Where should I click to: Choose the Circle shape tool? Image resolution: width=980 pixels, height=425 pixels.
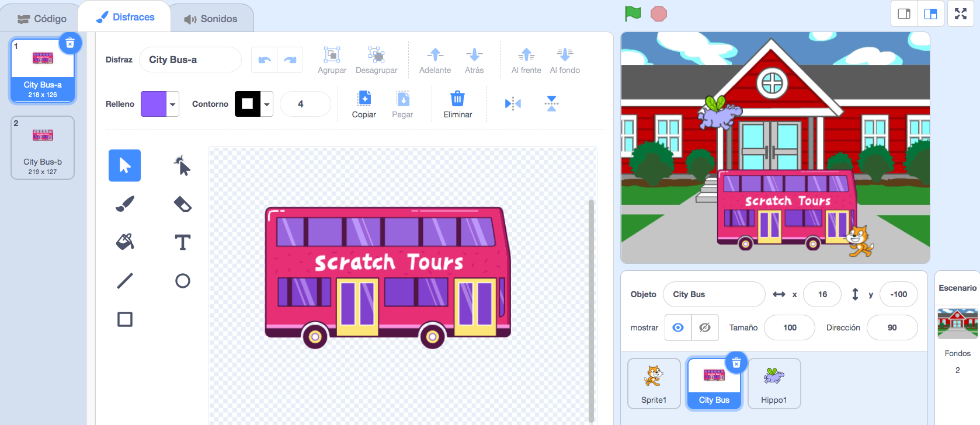point(182,281)
